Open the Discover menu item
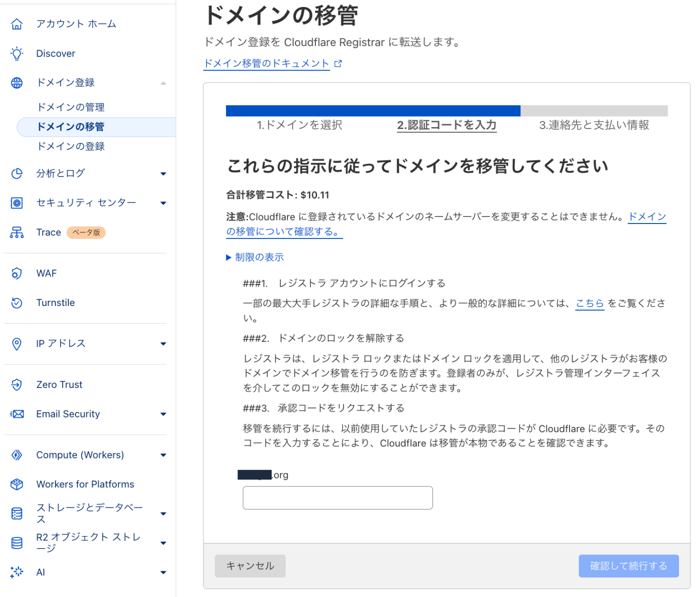 point(55,53)
